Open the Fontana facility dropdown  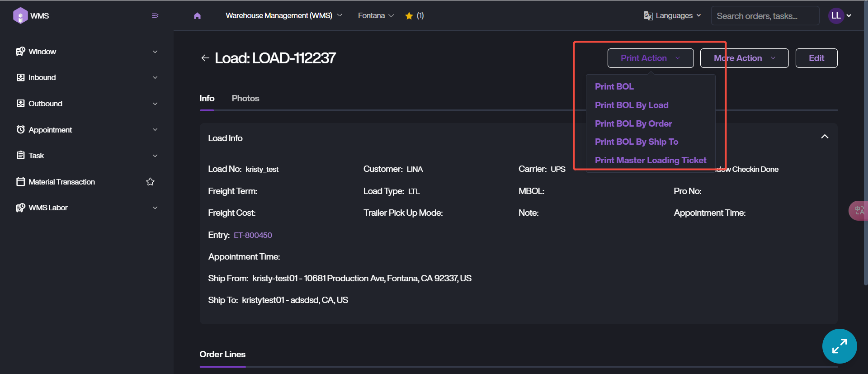376,16
